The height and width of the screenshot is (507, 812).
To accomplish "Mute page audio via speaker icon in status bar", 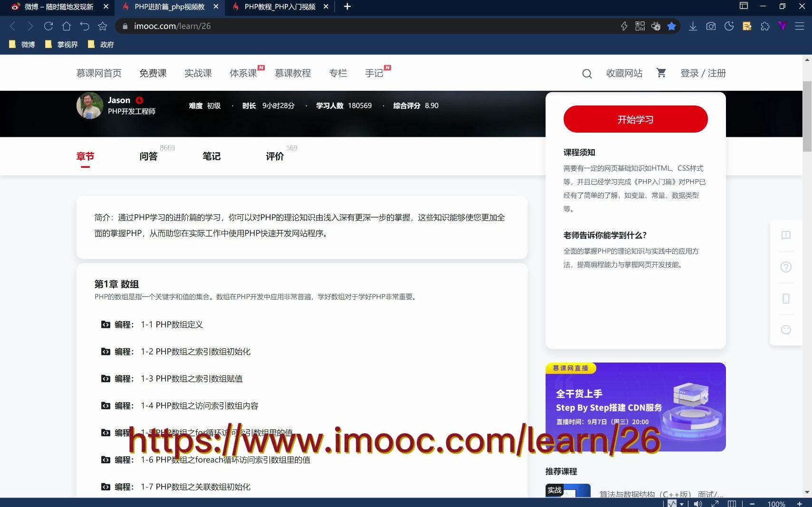I will pos(698,503).
